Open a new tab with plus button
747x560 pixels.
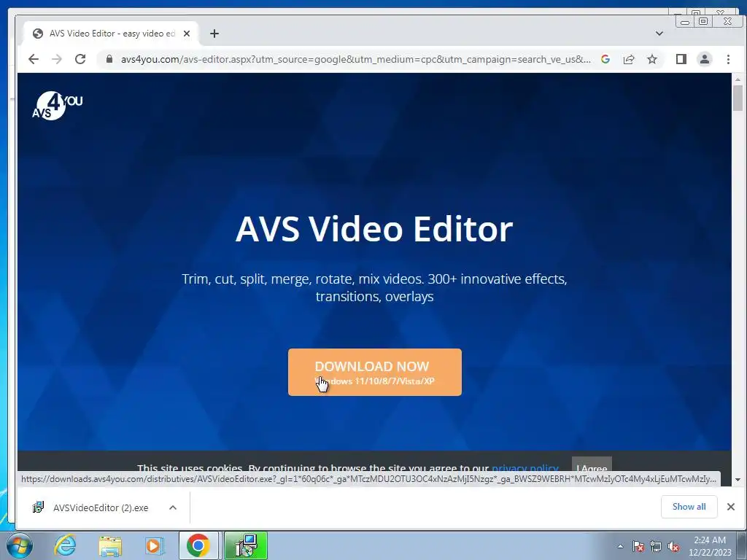(214, 34)
